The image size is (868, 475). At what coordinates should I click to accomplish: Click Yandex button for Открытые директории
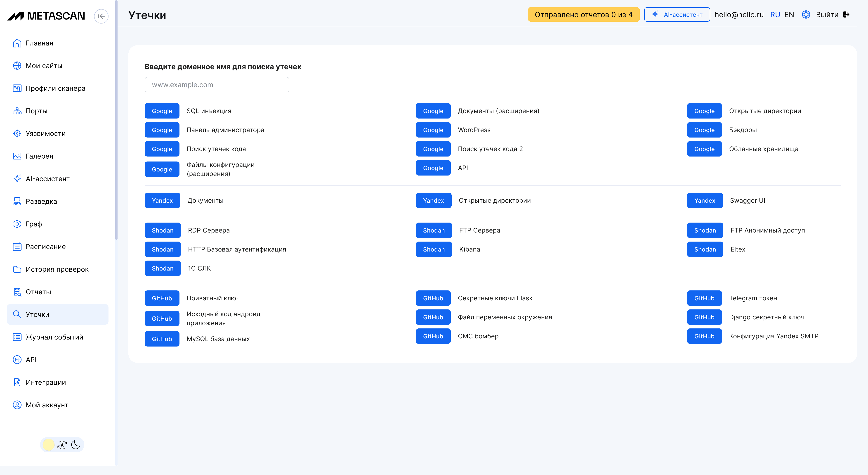[434, 200]
